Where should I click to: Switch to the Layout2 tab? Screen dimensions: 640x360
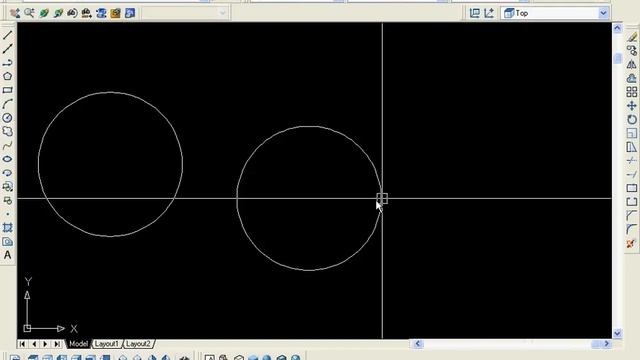click(x=138, y=344)
